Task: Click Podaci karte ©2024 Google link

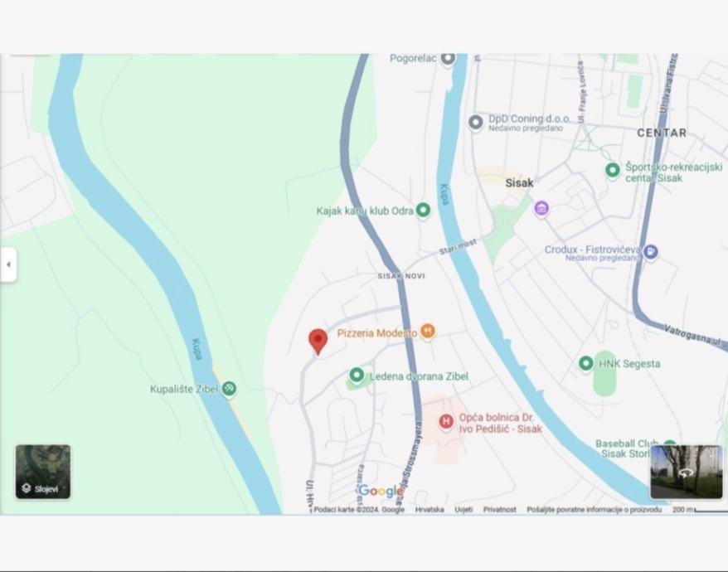Action: tap(359, 509)
